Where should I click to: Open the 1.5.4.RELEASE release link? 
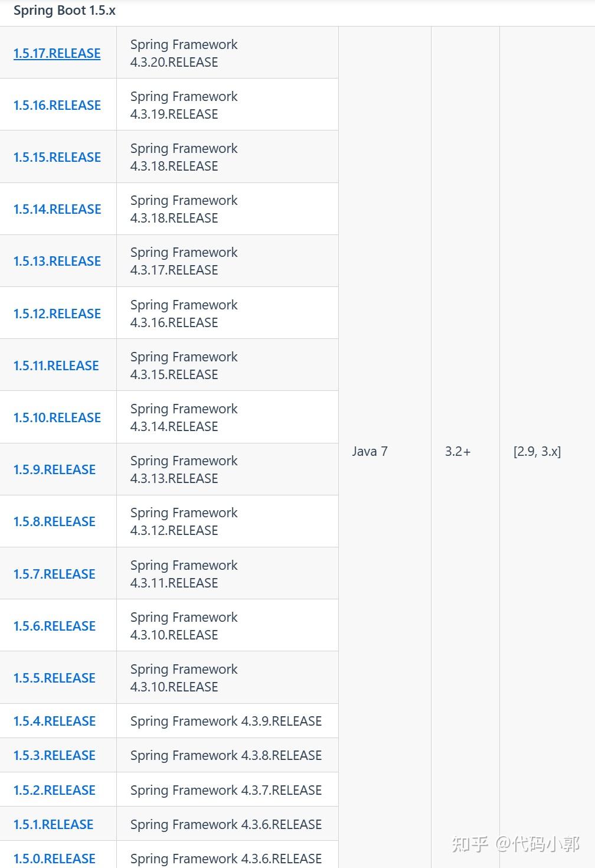click(54, 721)
